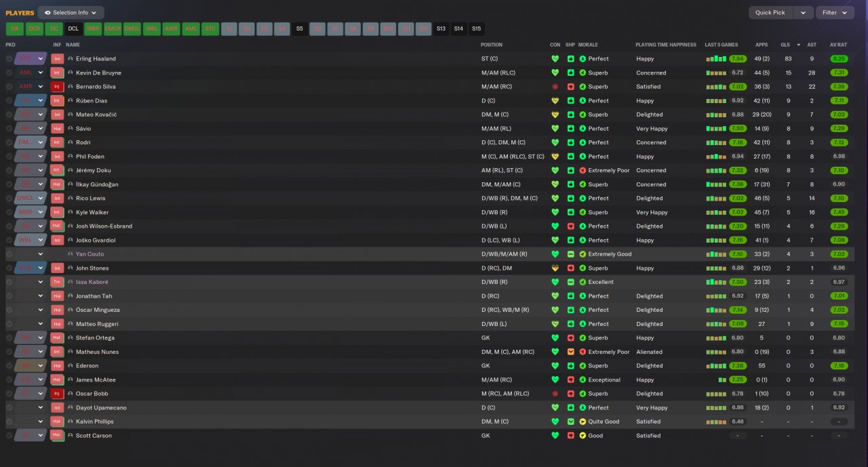Screen dimensions: 868x467
Task: Open position dropdown for Erling Haaland
Action: 41,59
